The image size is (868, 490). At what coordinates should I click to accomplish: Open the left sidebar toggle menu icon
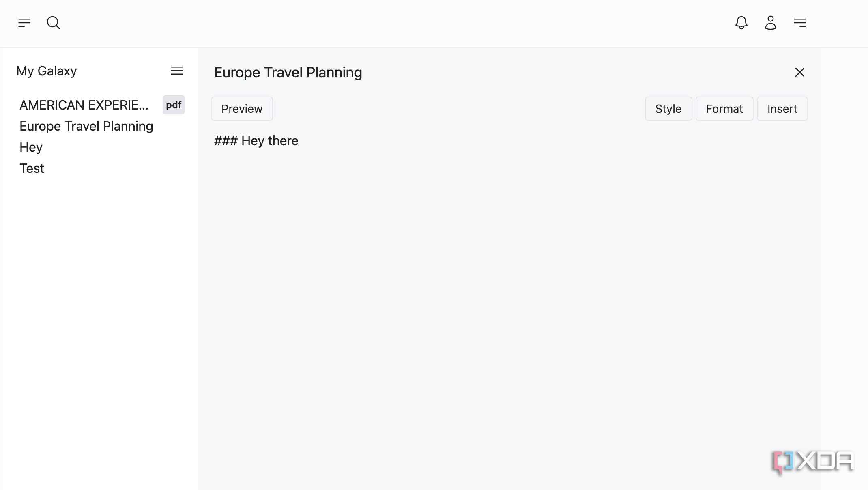click(x=24, y=23)
